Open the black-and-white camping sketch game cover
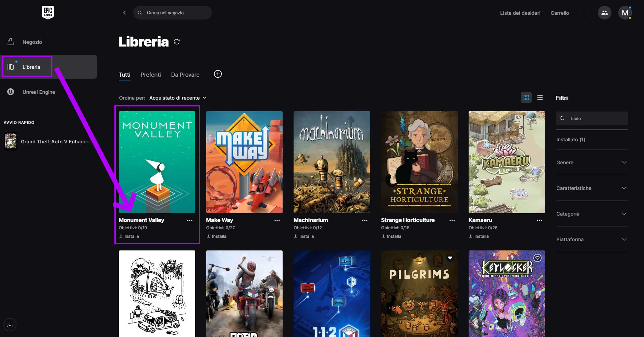The height and width of the screenshot is (337, 644). pos(157,294)
